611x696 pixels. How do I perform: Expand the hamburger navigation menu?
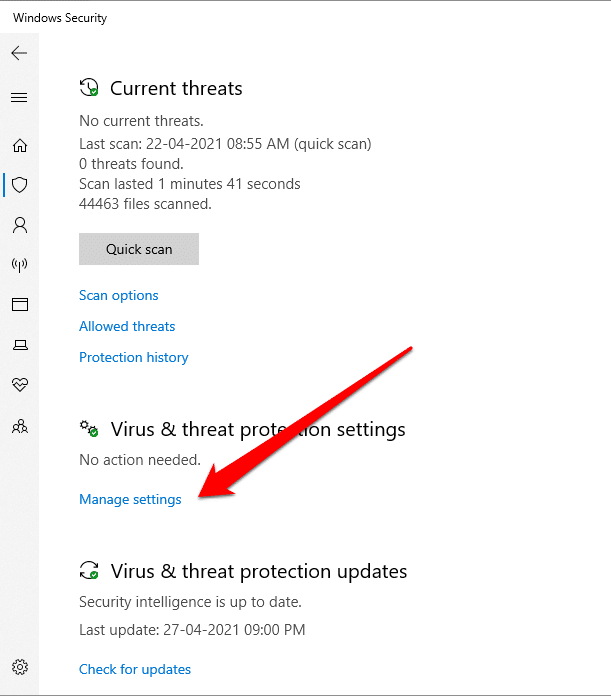pos(19,98)
